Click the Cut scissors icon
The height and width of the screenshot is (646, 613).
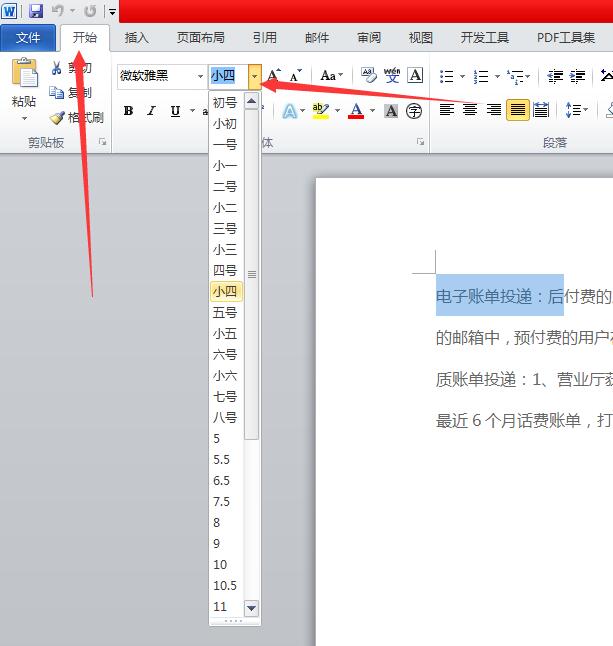point(56,68)
